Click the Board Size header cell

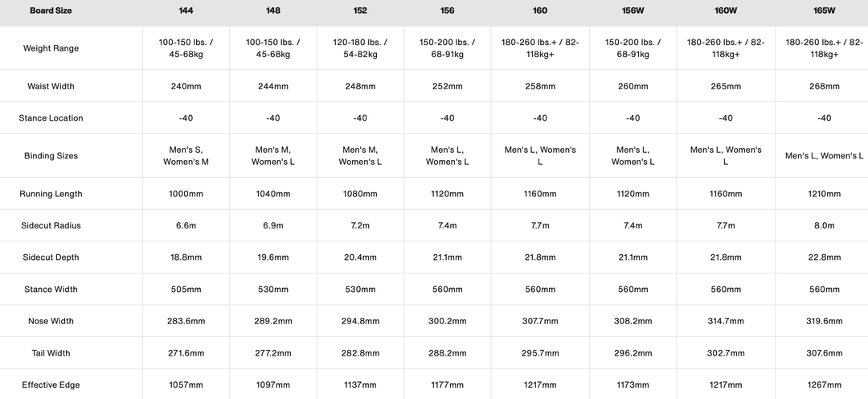coord(52,11)
